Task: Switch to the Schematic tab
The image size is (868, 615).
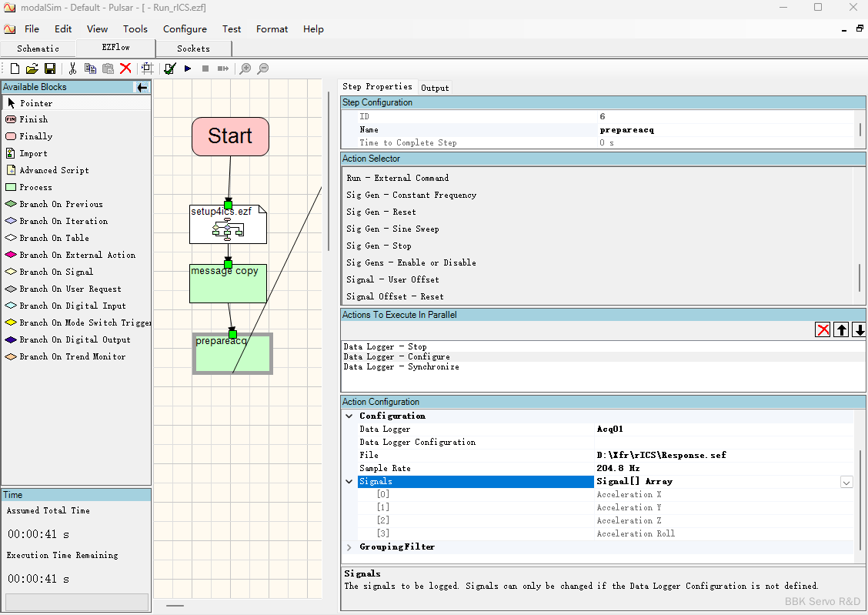Action: 38,48
